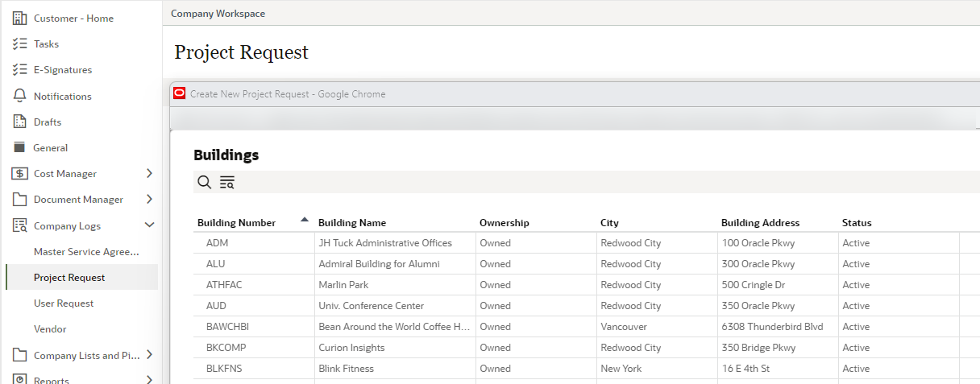
Task: Click 16 E 4th St address
Action: point(745,368)
